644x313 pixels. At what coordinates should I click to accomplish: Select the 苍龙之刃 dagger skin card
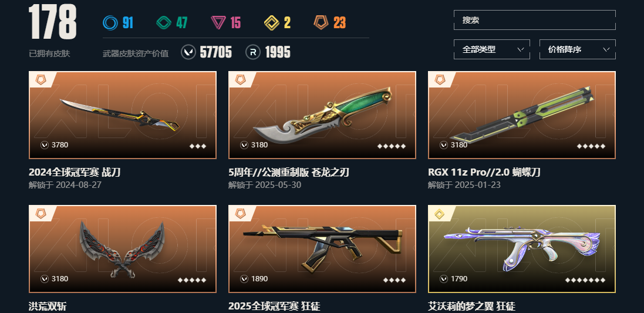tap(322, 115)
